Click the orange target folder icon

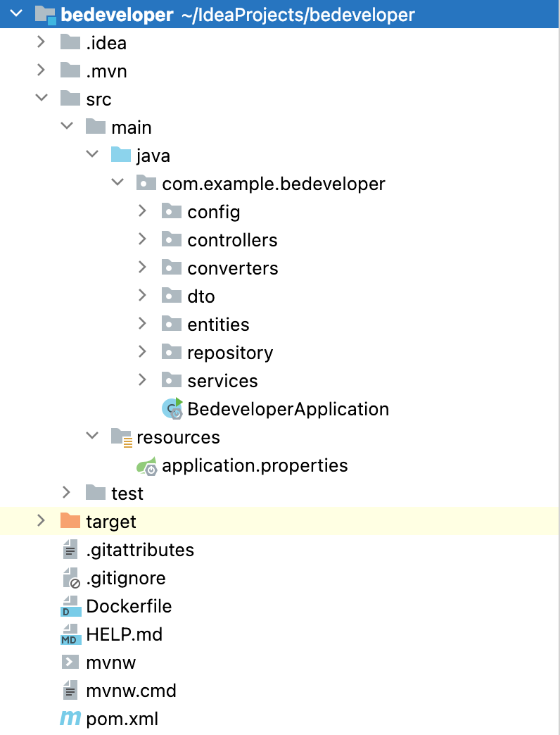(x=70, y=522)
